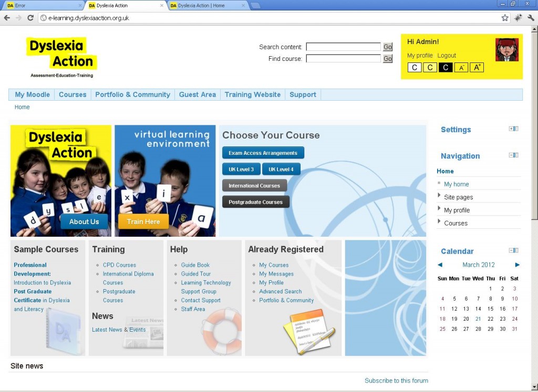The height and width of the screenshot is (392, 538).
Task: Select the black high-contrast colour scheme swatch
Action: 446,68
